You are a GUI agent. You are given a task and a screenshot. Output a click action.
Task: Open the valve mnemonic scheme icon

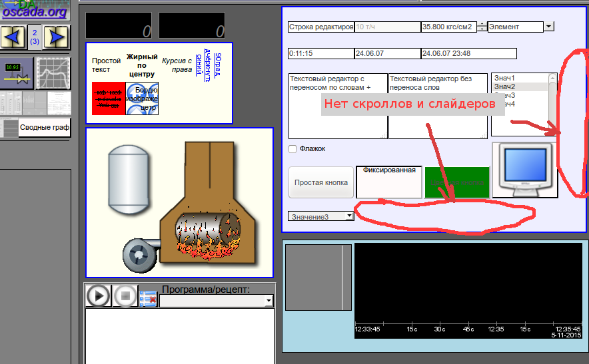click(x=17, y=73)
